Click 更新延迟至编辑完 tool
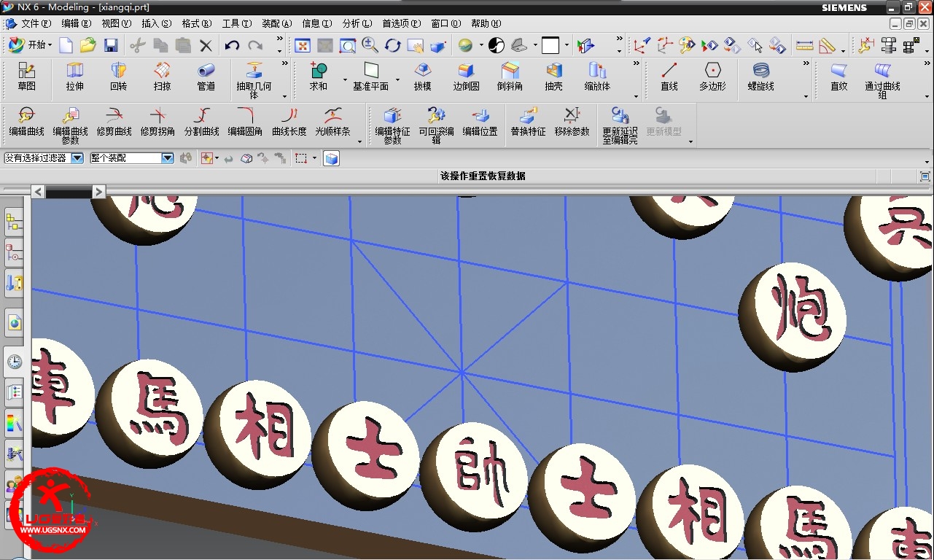Screen dimensions: 934x560 (x=620, y=125)
